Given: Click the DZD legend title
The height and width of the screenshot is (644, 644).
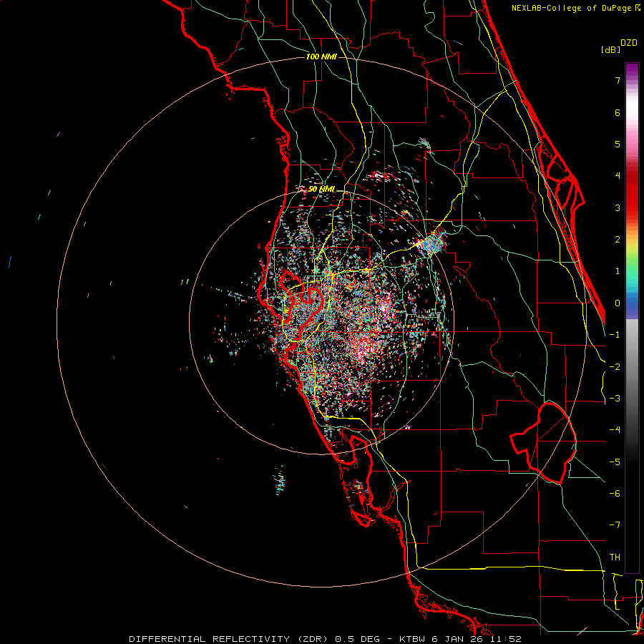Looking at the screenshot, I should click(x=629, y=43).
